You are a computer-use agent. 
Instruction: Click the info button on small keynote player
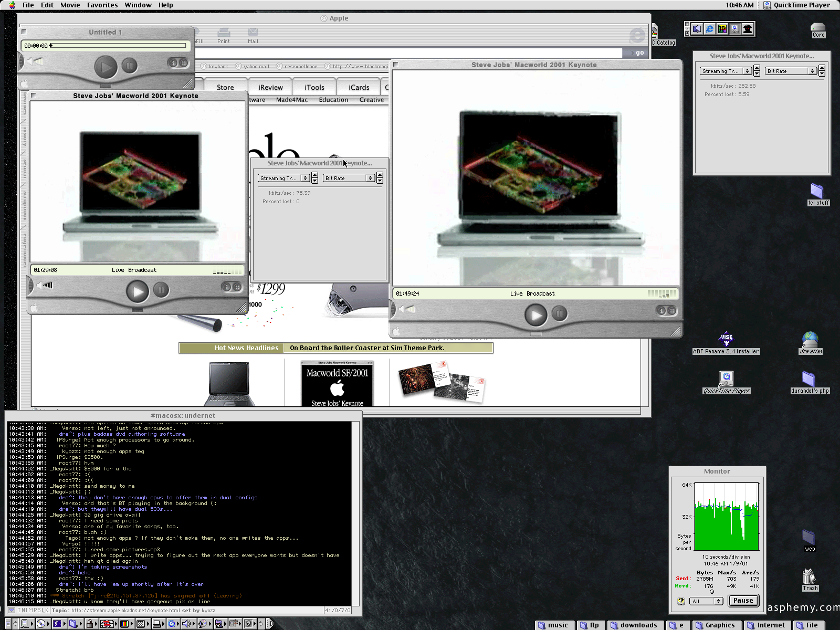[226, 287]
